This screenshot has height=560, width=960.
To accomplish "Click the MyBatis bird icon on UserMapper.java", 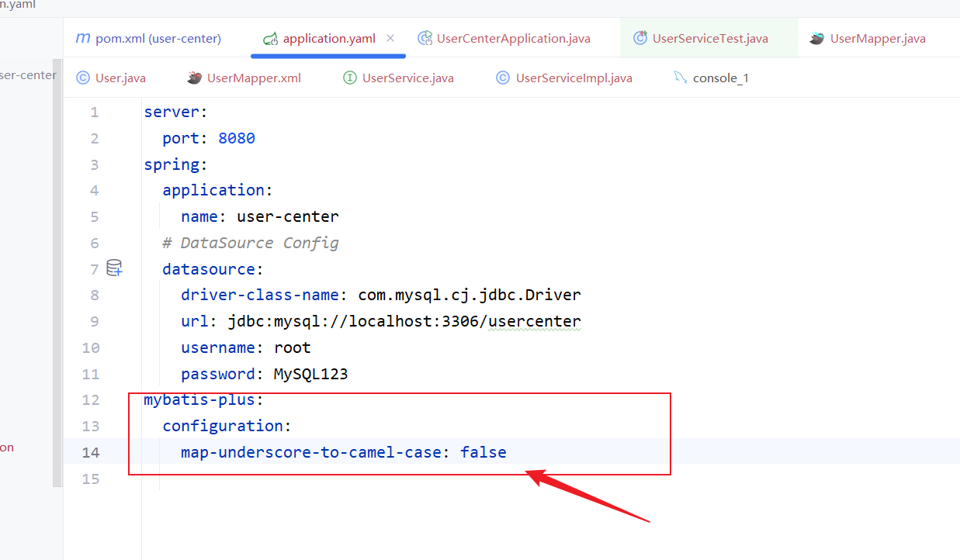I will tap(816, 38).
